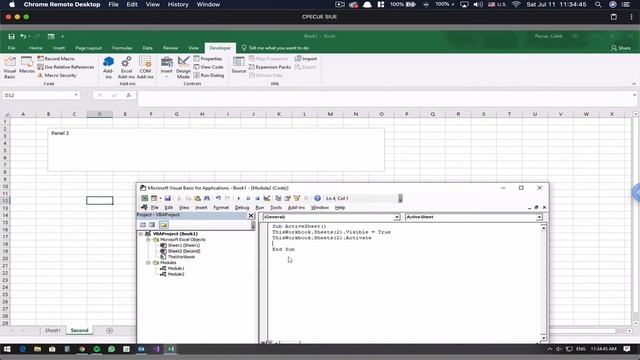
Task: Close the Project - VBAProject panel
Action: 251,215
